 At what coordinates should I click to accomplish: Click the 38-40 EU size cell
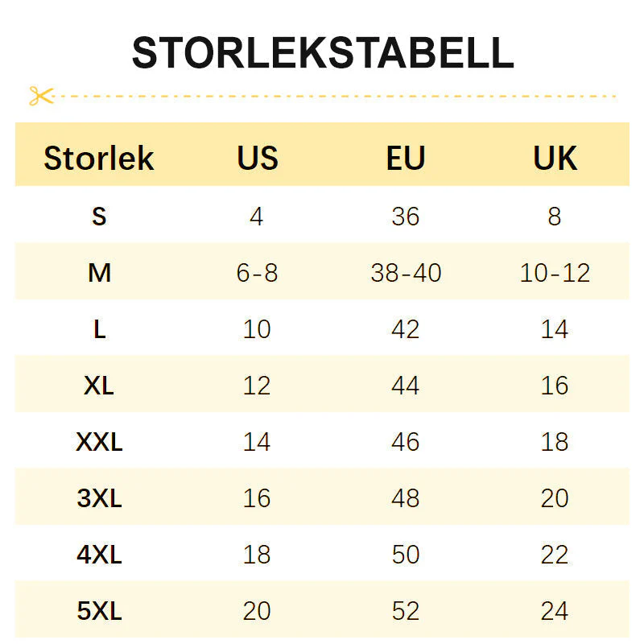tap(406, 273)
